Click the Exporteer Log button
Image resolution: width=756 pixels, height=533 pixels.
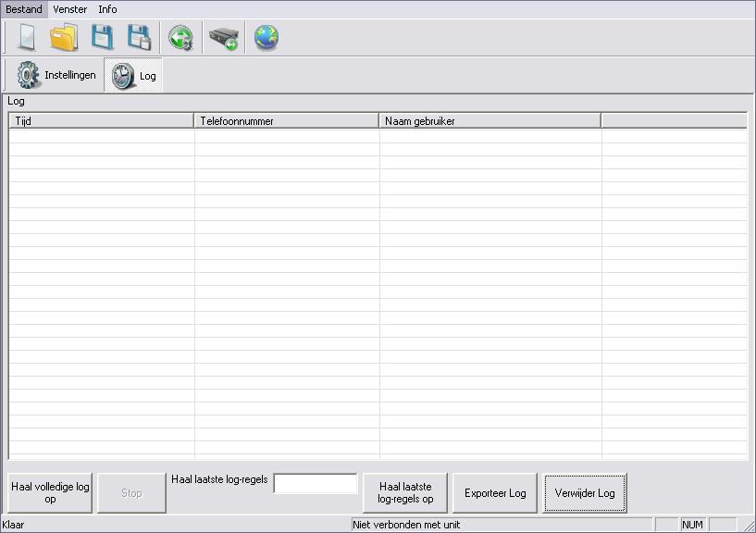pyautogui.click(x=495, y=493)
